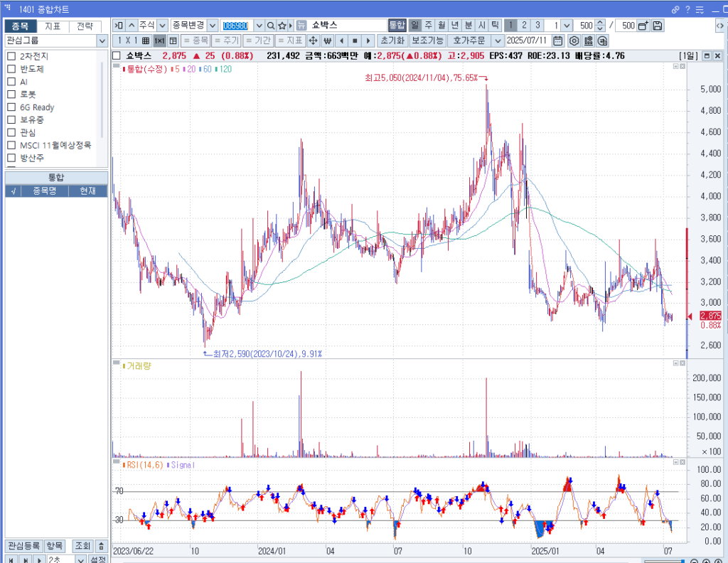Click the stock code input field
The image size is (728, 563).
(236, 26)
